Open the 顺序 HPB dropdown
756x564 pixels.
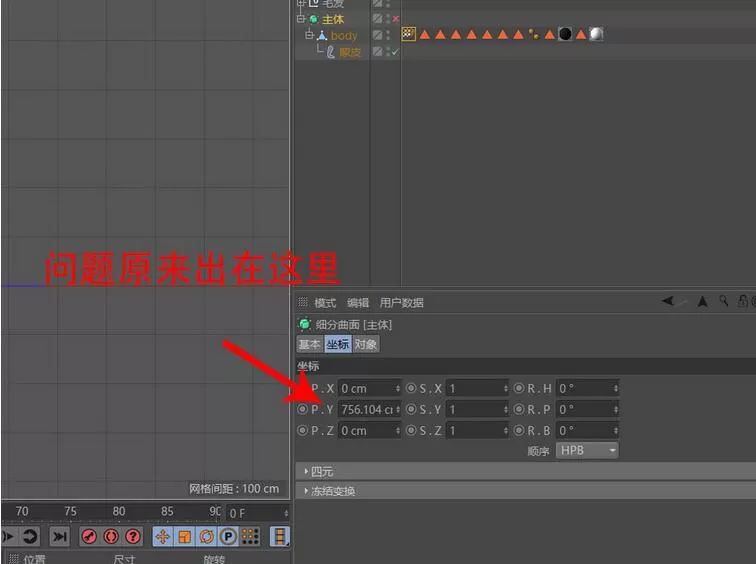coord(587,451)
